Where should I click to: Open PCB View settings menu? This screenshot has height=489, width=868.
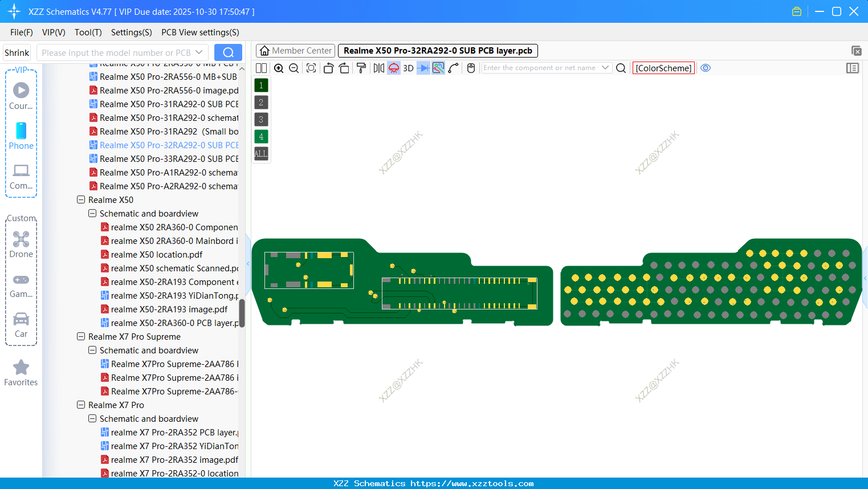(x=199, y=32)
